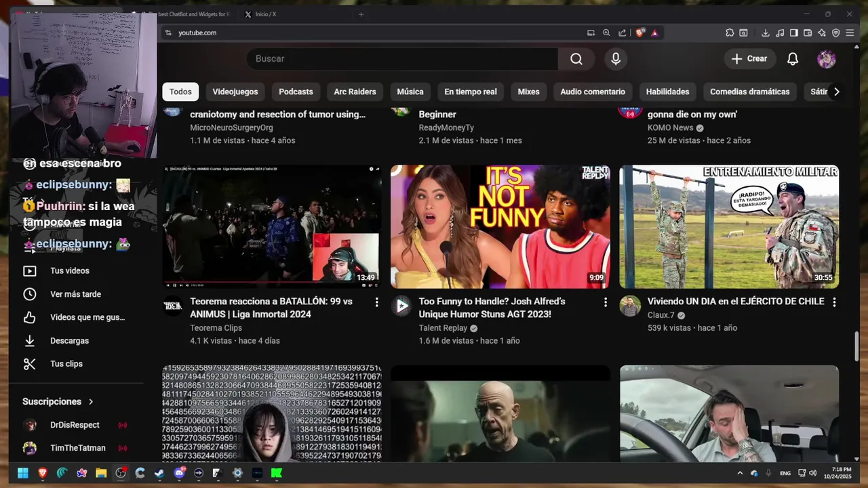Click the Brave VPN shield icon
The image size is (868, 488).
(835, 33)
